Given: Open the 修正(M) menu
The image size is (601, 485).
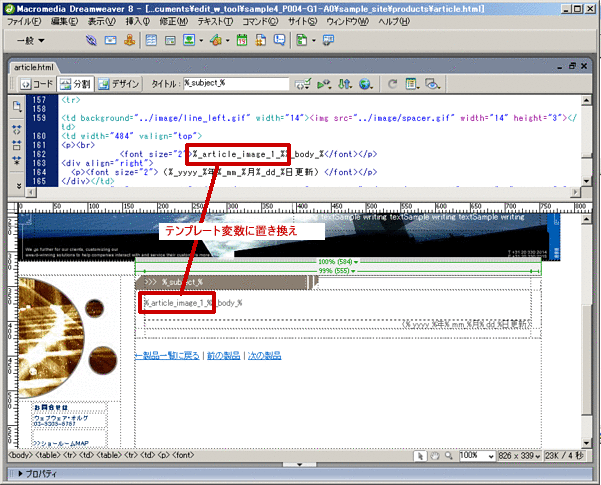Looking at the screenshot, I should (x=174, y=21).
